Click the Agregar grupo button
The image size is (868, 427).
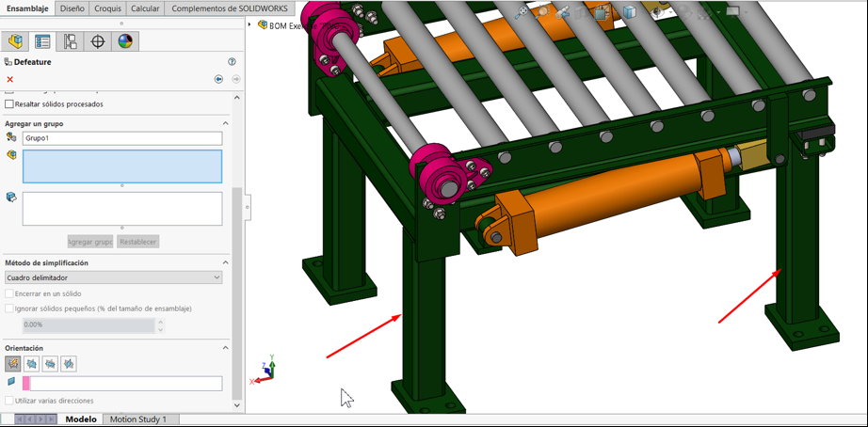pos(90,242)
